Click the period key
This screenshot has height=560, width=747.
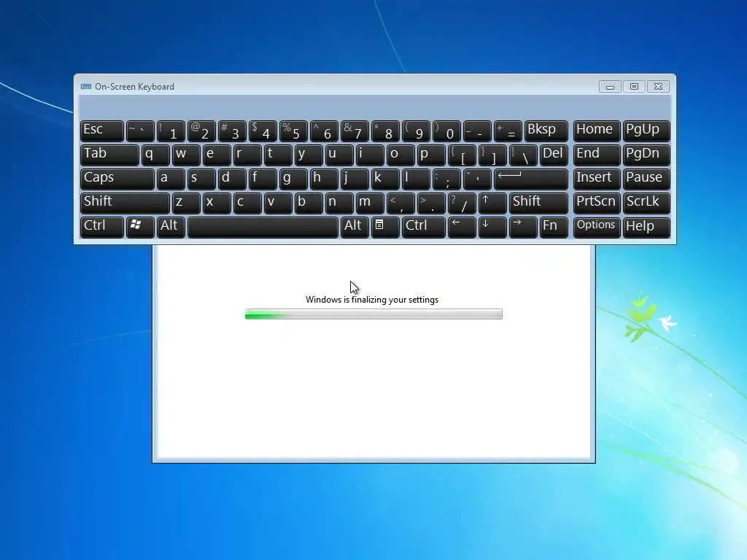coord(431,203)
